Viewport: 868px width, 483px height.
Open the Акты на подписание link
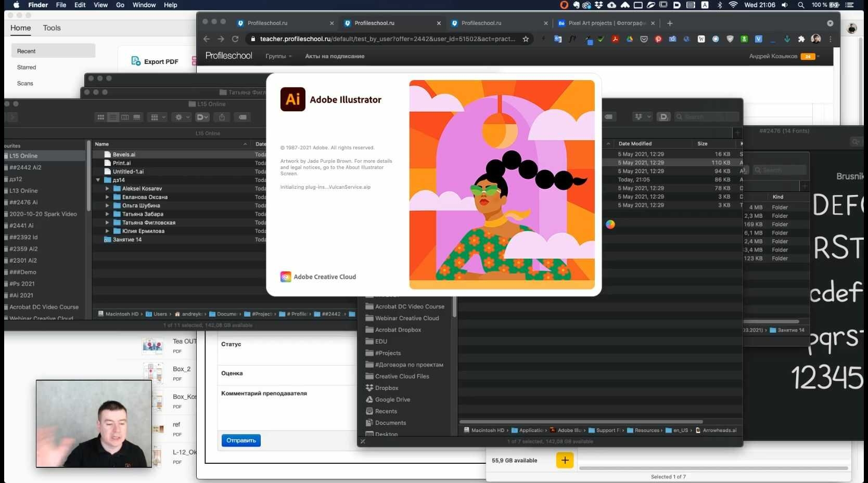click(x=335, y=56)
